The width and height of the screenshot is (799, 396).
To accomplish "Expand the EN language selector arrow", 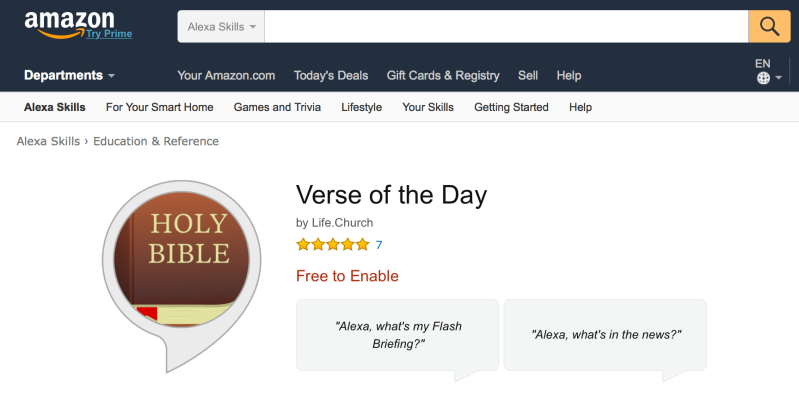I will click(779, 78).
